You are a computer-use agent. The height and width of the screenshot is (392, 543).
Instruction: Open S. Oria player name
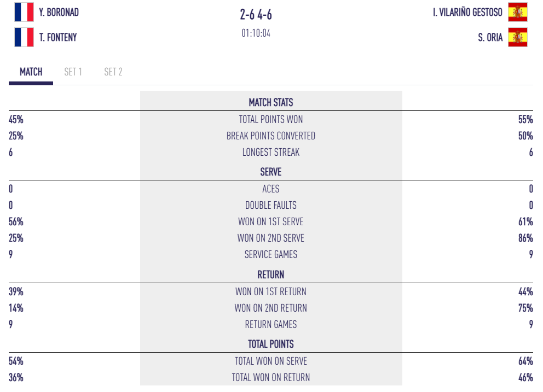pyautogui.click(x=490, y=37)
